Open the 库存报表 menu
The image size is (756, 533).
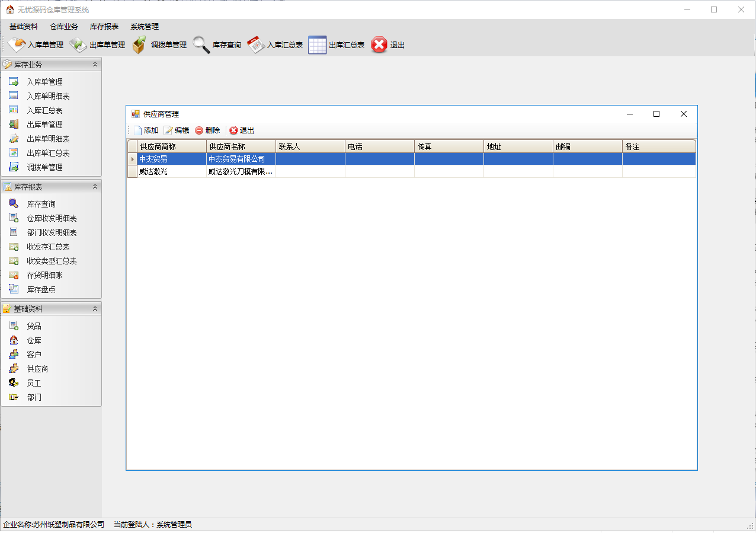(x=104, y=27)
